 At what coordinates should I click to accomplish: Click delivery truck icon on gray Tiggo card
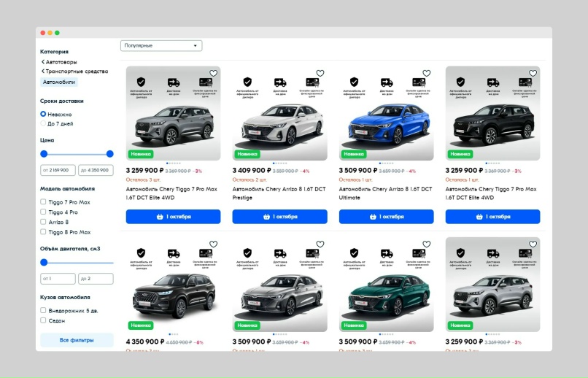pos(173,82)
